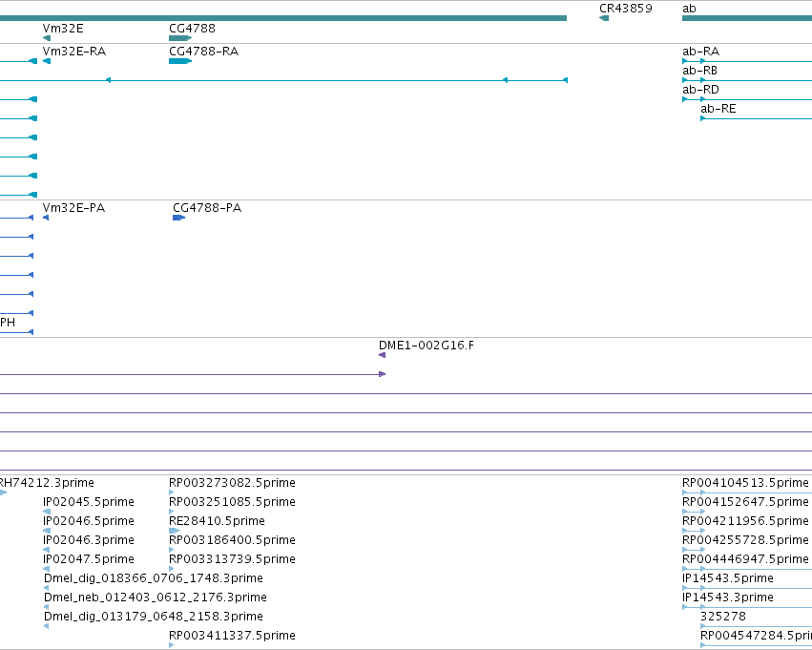
Task: Click the IP02045.5prime label
Action: pyautogui.click(x=89, y=502)
